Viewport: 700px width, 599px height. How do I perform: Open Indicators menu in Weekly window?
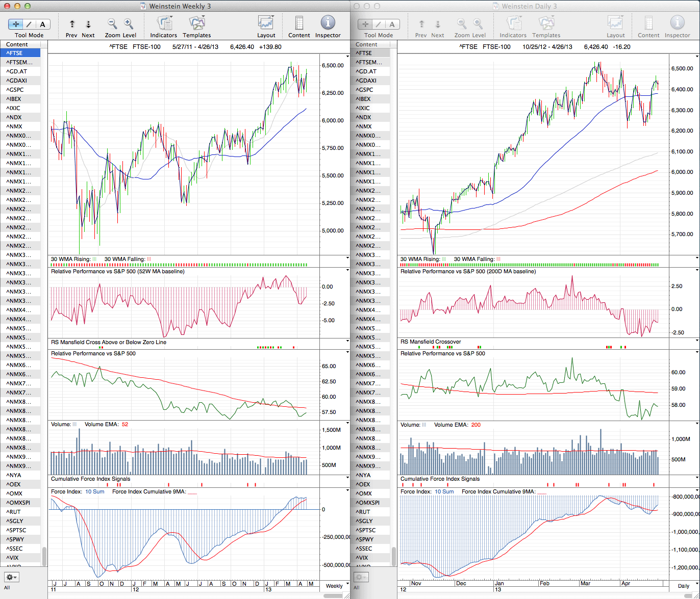(x=163, y=23)
